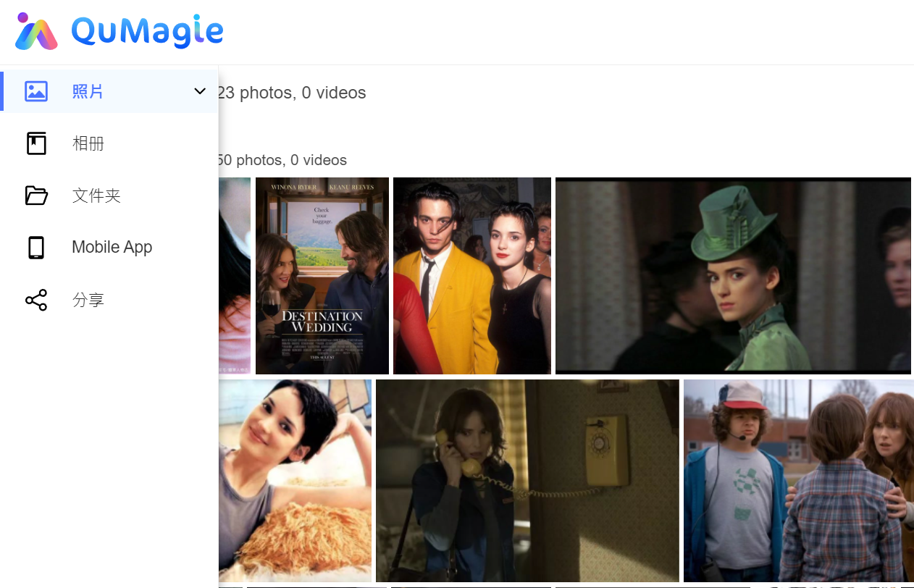Screen dimensions: 914x588
Task: Open the yellow jacket couple photo
Action: 472,276
